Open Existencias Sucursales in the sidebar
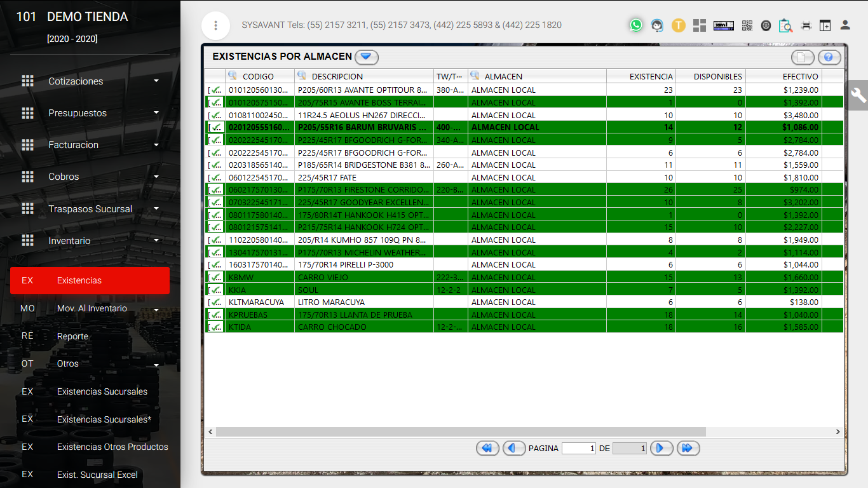868x488 pixels. pyautogui.click(x=102, y=391)
